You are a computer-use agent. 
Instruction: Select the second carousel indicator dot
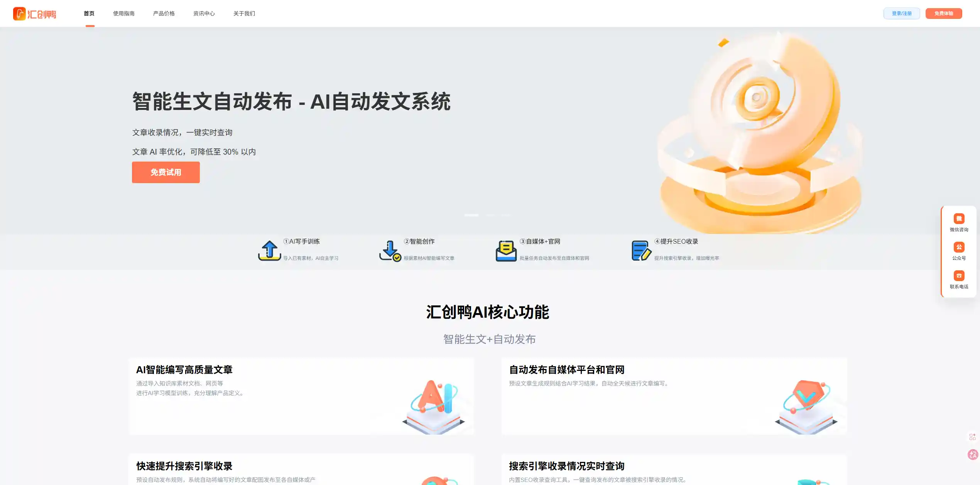(x=490, y=215)
